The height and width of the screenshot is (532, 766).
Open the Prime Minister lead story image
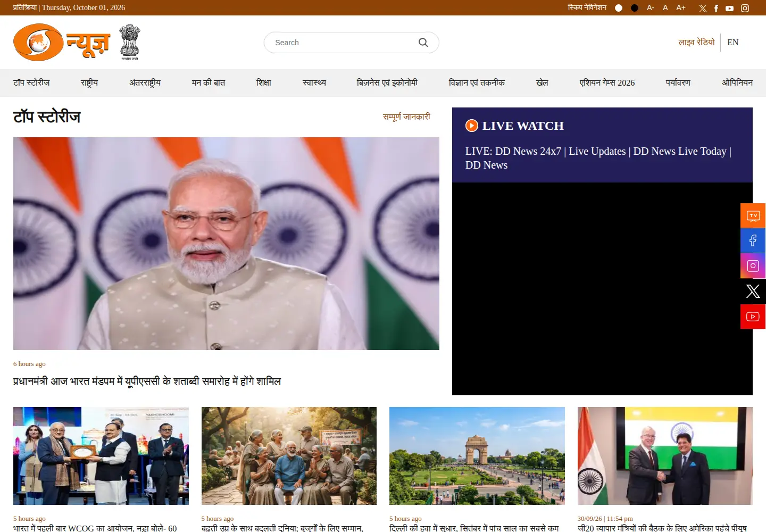[x=226, y=244]
